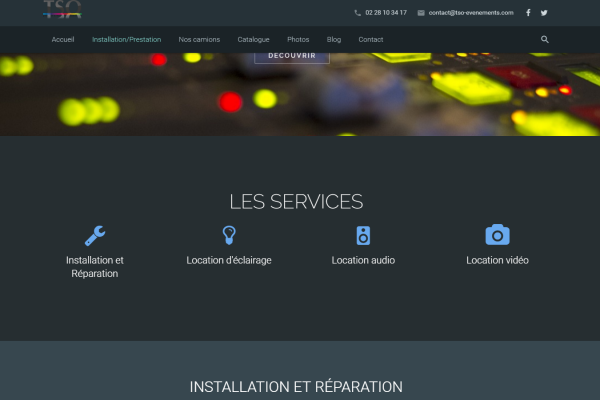Open the Twitter profile icon
Image resolution: width=600 pixels, height=400 pixels.
(x=544, y=13)
